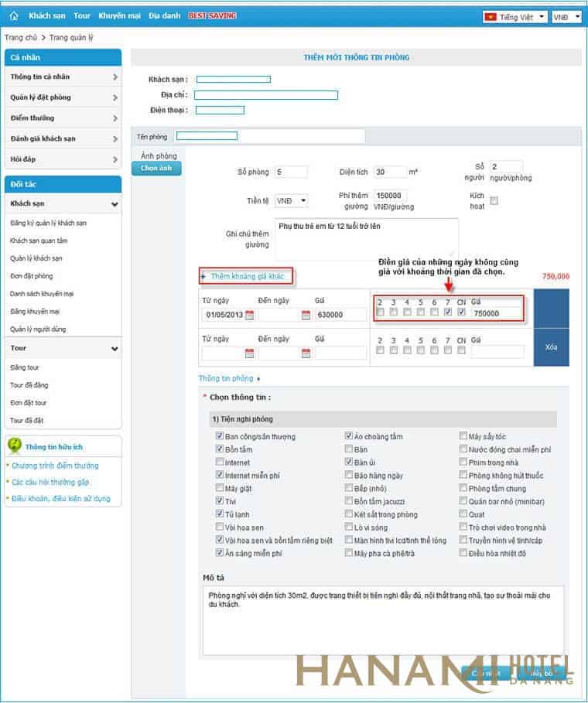
Task: Uncheck the Internet miễn phí option
Action: coord(220,476)
